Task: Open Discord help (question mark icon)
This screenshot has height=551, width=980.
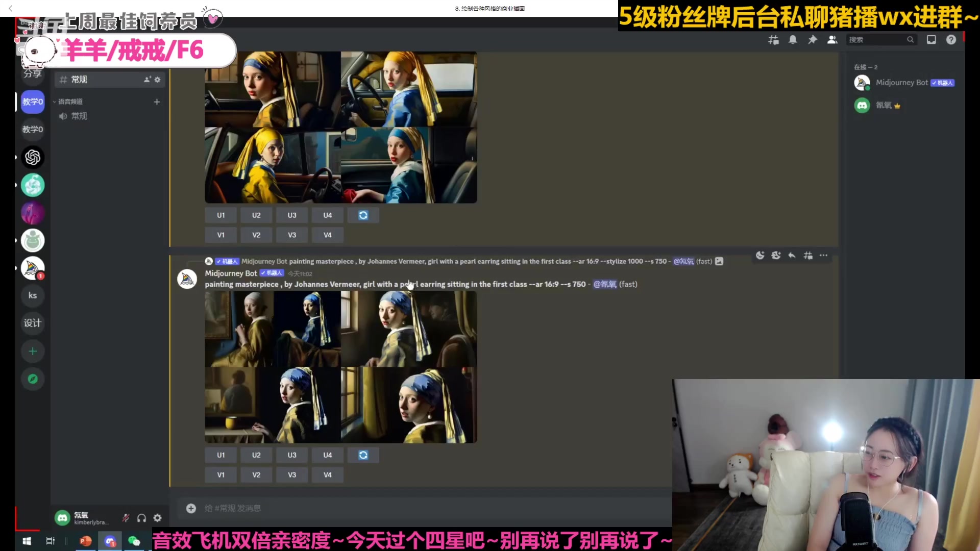Action: click(951, 39)
